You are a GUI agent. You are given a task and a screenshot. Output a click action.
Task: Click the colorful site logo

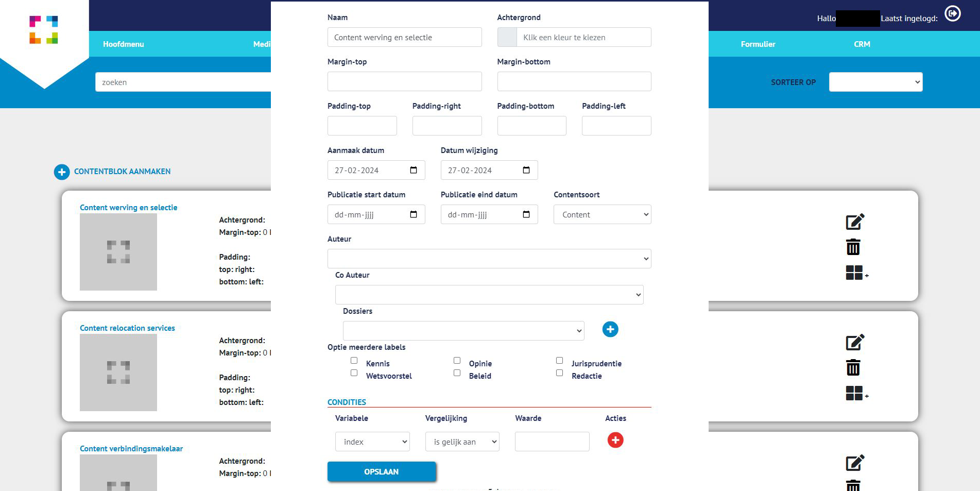coord(44,30)
